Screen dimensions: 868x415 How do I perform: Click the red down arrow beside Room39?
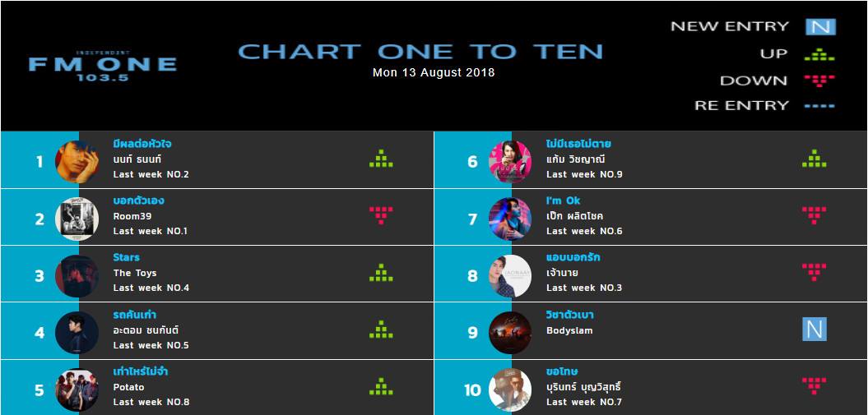coord(381,215)
